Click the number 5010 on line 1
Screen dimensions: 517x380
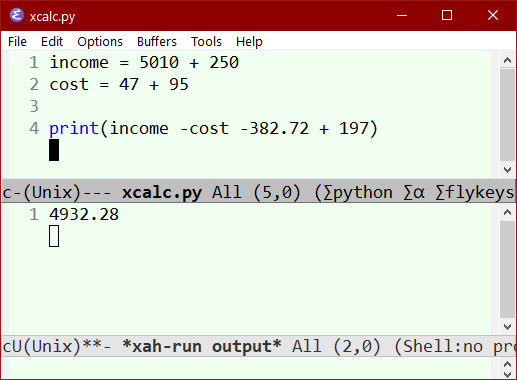[x=159, y=62]
